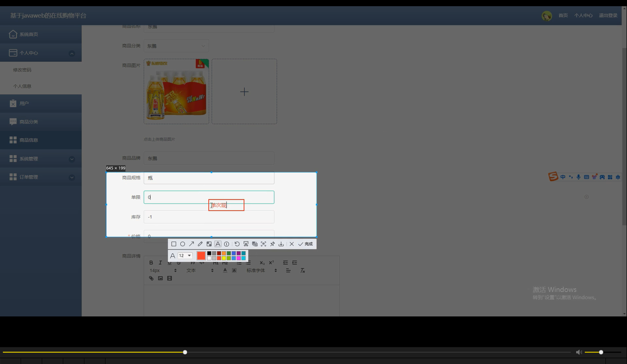The width and height of the screenshot is (627, 364).
Task: Select the ellipse annotation tool
Action: pos(182,244)
